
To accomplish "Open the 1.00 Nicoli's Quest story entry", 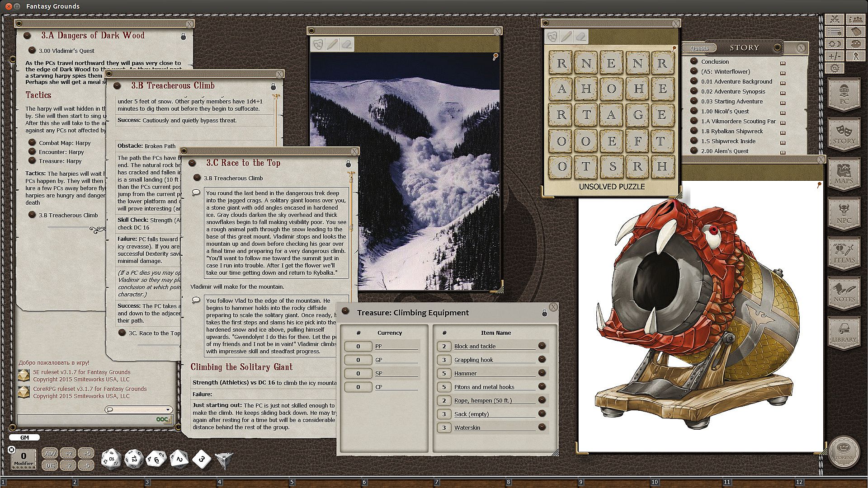I will [725, 111].
